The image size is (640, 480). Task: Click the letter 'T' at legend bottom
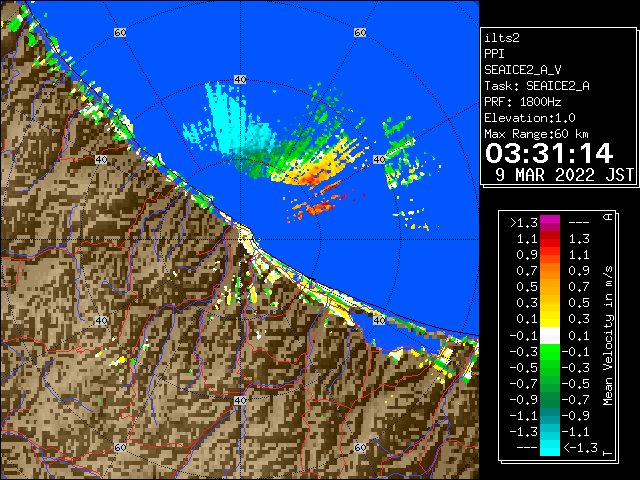point(608,453)
